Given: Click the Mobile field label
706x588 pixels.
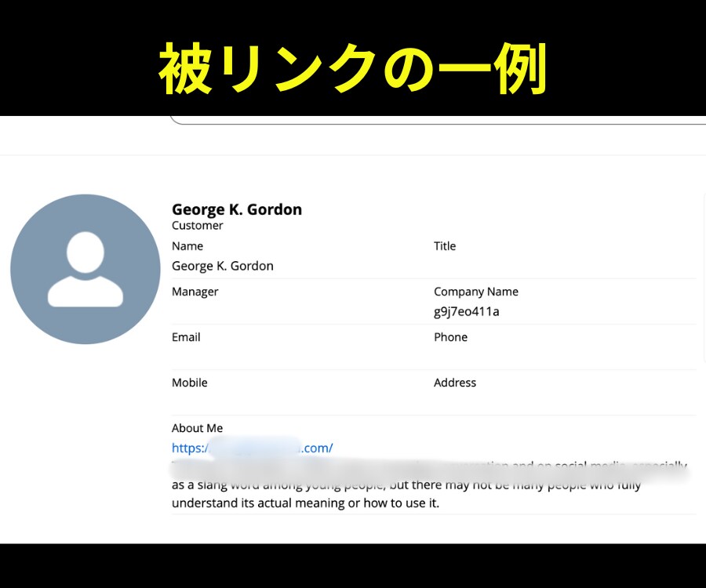Looking at the screenshot, I should coord(190,383).
